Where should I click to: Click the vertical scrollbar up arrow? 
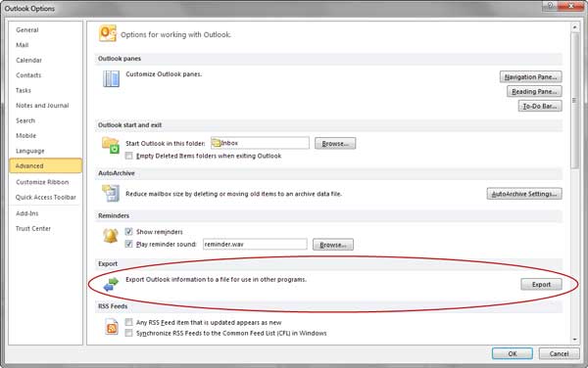[x=575, y=27]
